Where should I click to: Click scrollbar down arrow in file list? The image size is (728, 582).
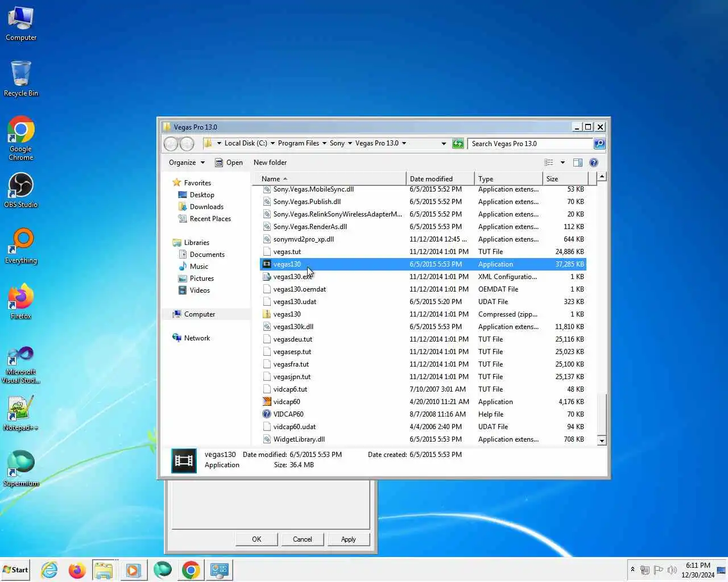pos(602,440)
